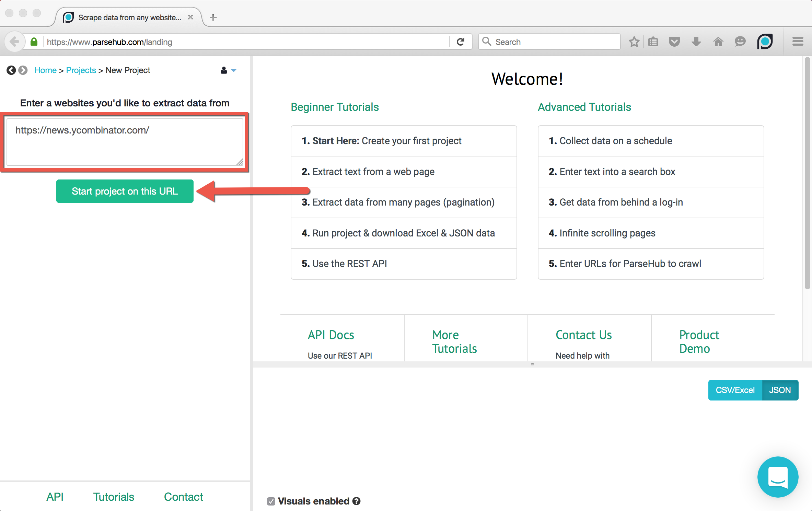Open the ParseHub logo icon in browser toolbar
The width and height of the screenshot is (812, 511).
(765, 42)
